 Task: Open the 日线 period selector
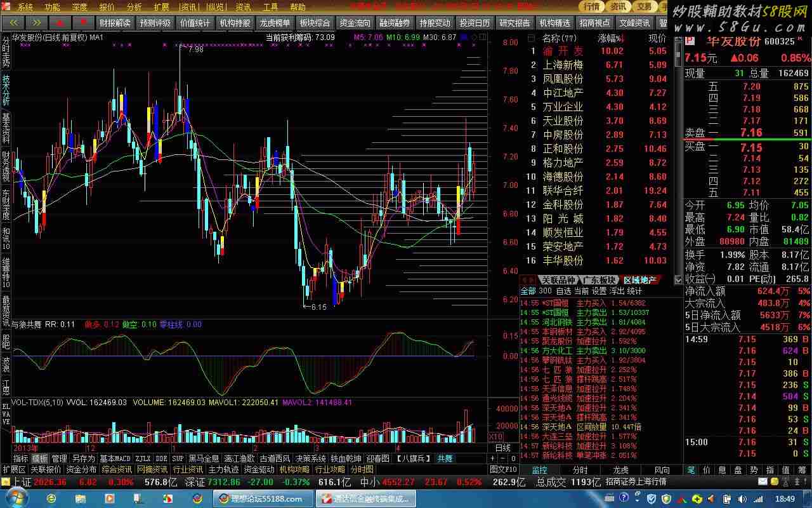click(502, 448)
